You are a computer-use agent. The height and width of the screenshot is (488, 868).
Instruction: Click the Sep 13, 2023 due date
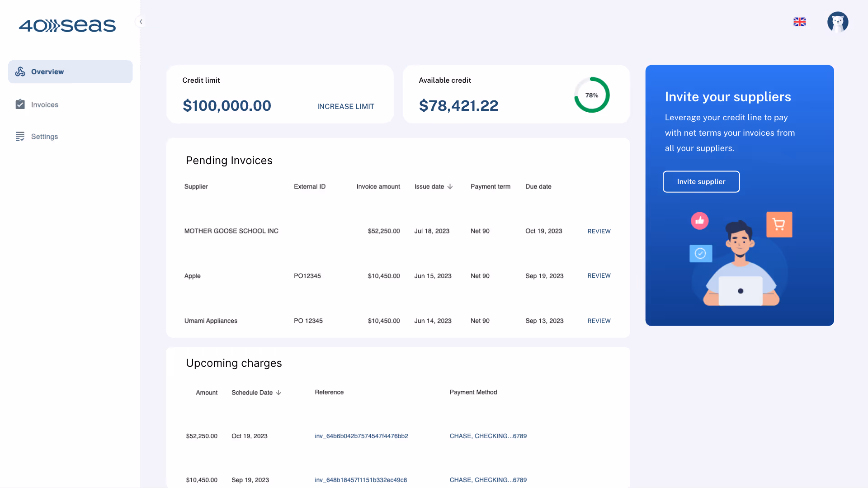[544, 321]
